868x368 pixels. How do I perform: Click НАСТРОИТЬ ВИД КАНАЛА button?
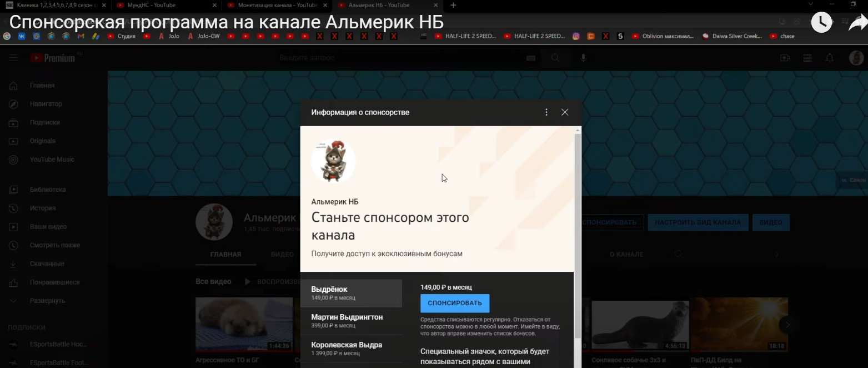click(698, 222)
